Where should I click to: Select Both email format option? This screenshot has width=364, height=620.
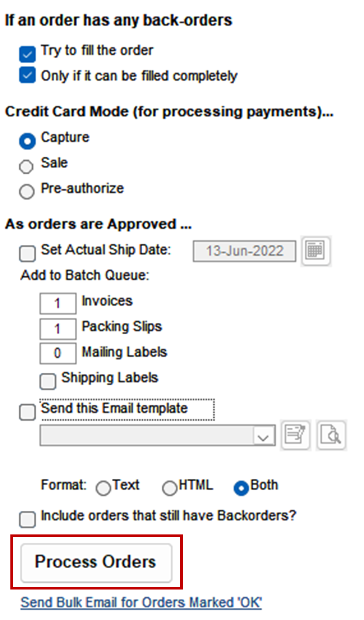click(x=241, y=488)
